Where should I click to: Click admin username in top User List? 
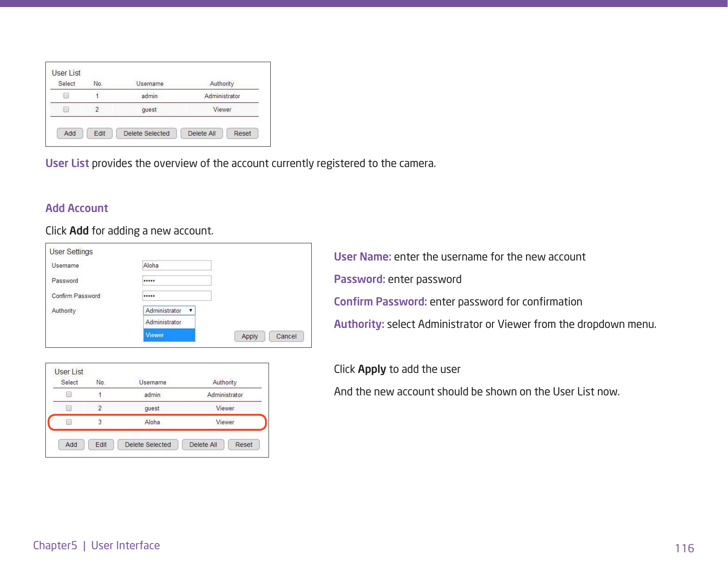(x=149, y=96)
